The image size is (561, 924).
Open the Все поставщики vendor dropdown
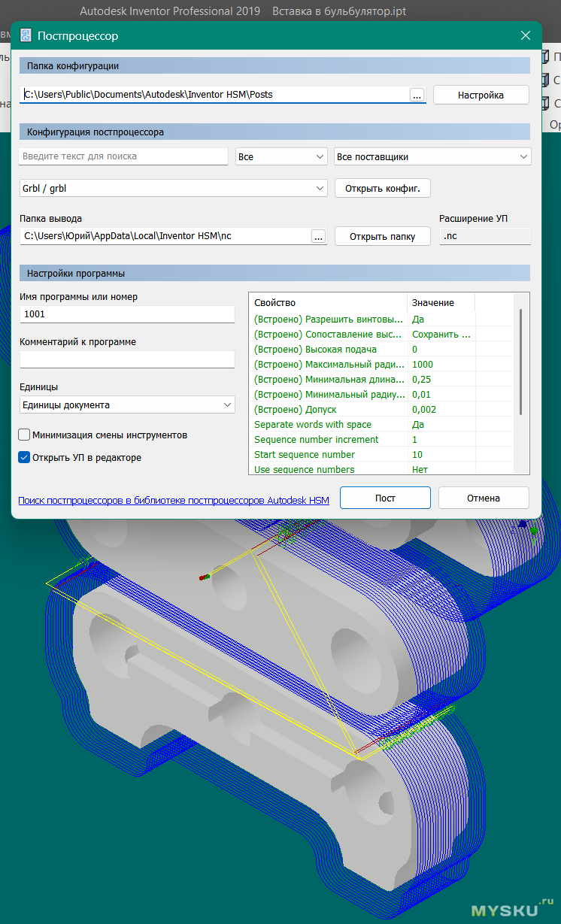point(432,156)
